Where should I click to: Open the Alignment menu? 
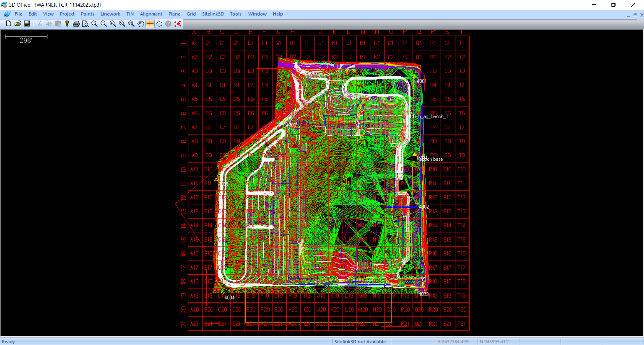pos(151,14)
